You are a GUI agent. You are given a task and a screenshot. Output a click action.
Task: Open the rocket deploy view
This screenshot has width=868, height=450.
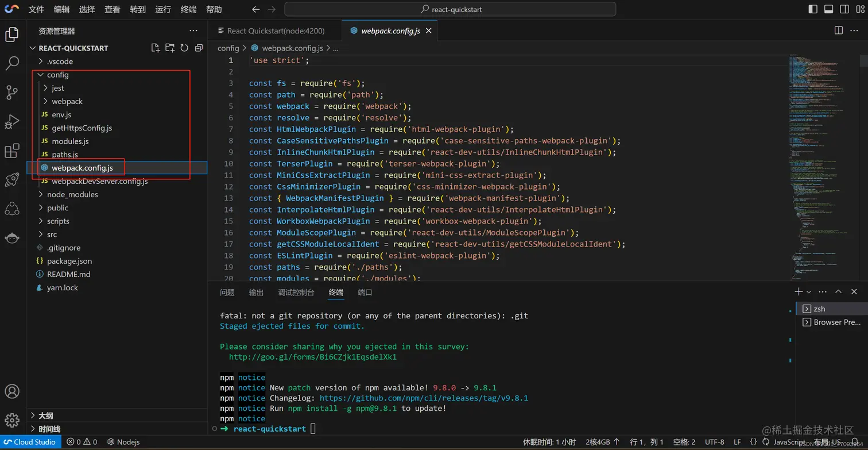tap(12, 180)
